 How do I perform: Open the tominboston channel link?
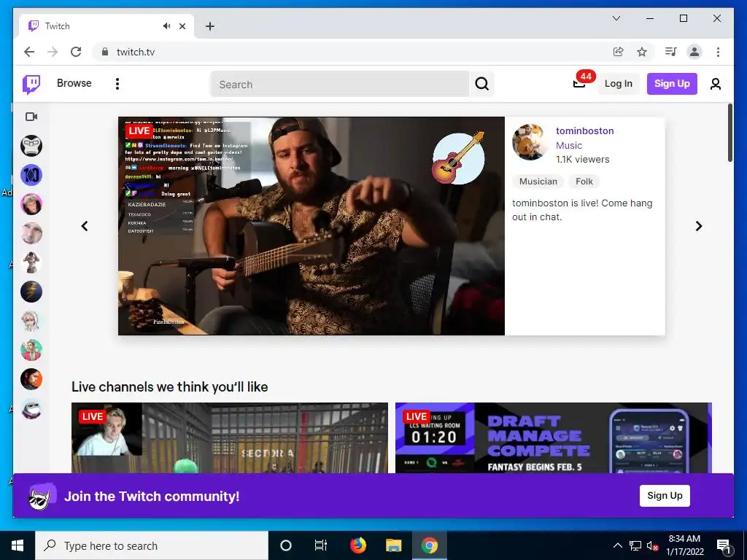pos(584,131)
